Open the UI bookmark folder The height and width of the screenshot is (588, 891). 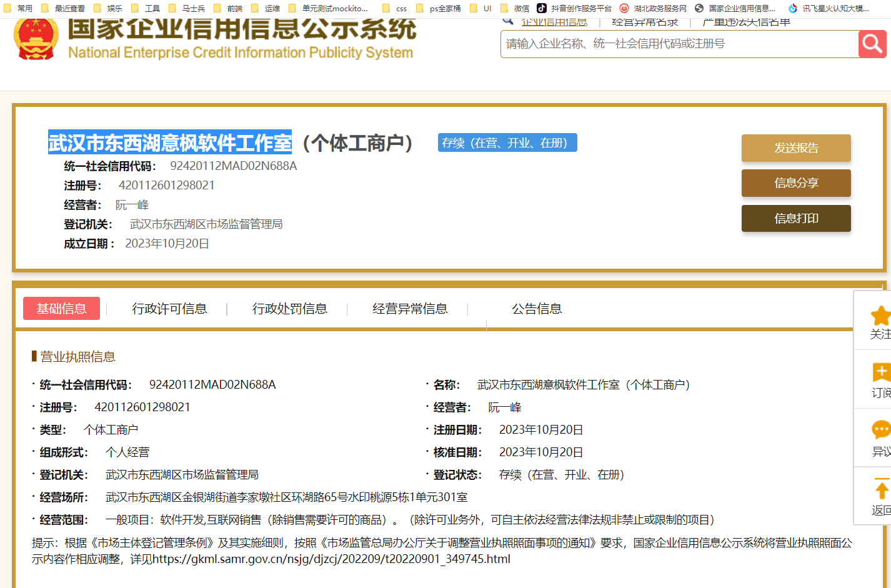(480, 8)
